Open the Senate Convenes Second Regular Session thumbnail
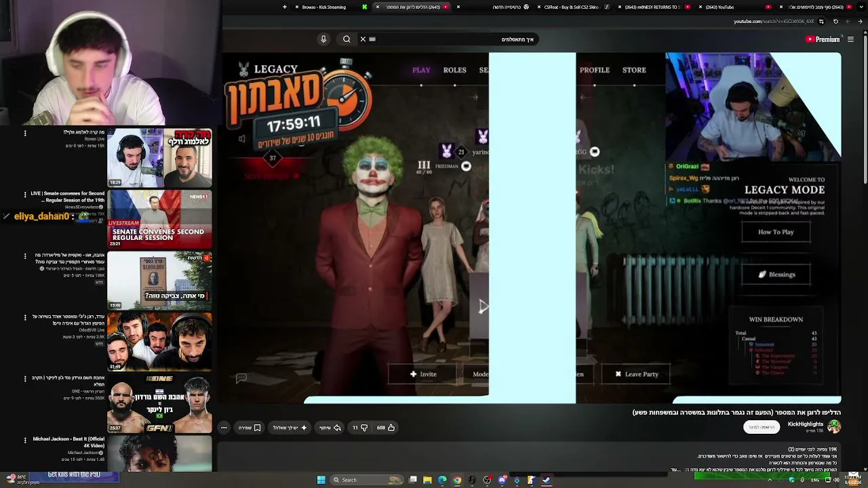This screenshot has width=868, height=488. (159, 219)
